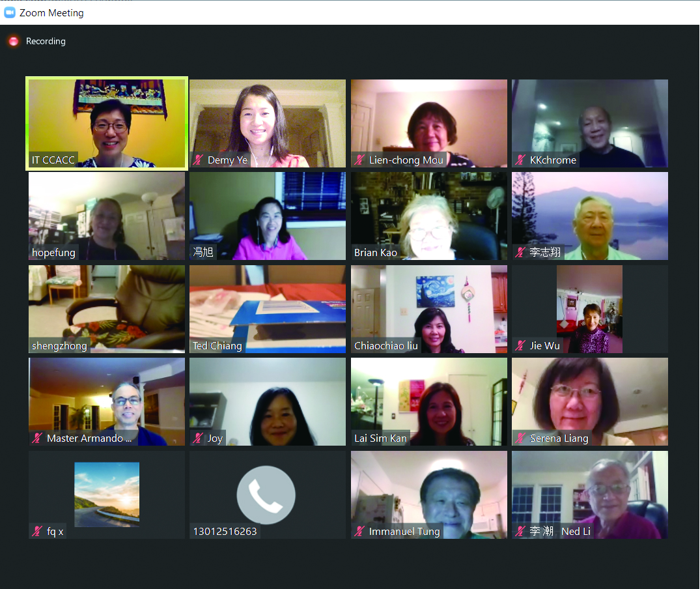Click the muted mic icon beside 李志翔
This screenshot has height=589, width=700.
(x=520, y=252)
